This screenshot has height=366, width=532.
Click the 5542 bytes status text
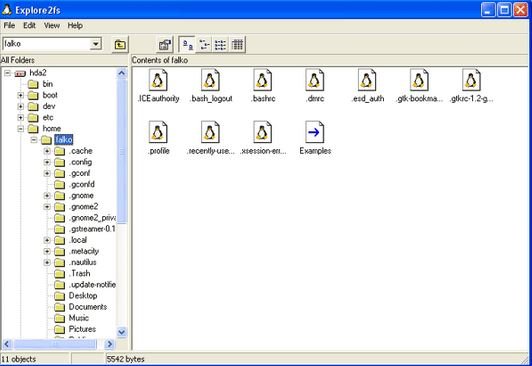[126, 359]
